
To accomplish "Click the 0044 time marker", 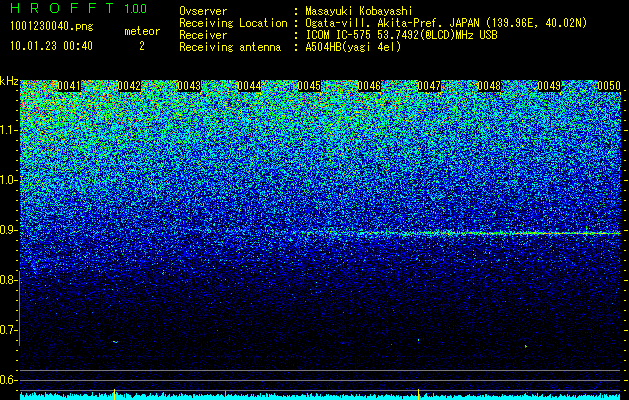I will click(249, 86).
